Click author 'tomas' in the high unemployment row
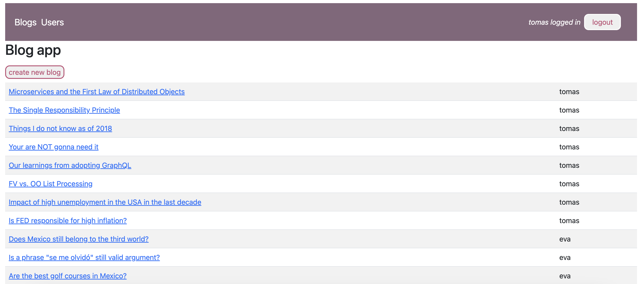This screenshot has height=284, width=644. click(x=569, y=202)
